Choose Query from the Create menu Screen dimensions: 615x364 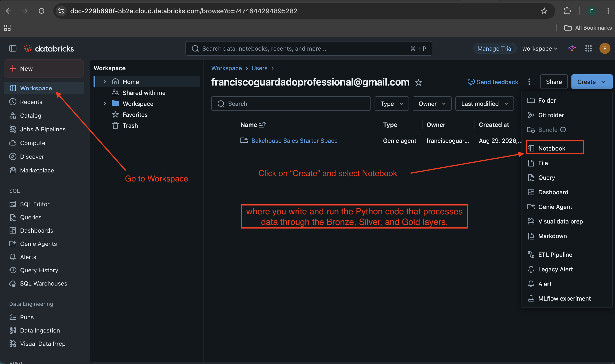coord(567,178)
